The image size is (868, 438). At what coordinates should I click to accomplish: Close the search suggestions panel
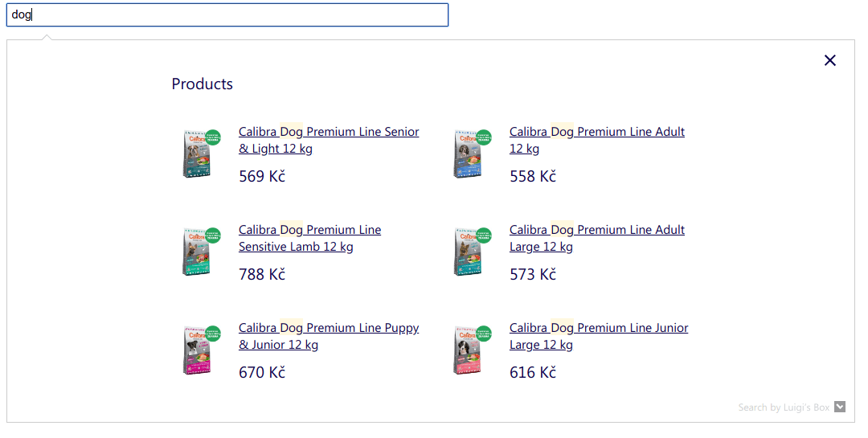point(830,60)
